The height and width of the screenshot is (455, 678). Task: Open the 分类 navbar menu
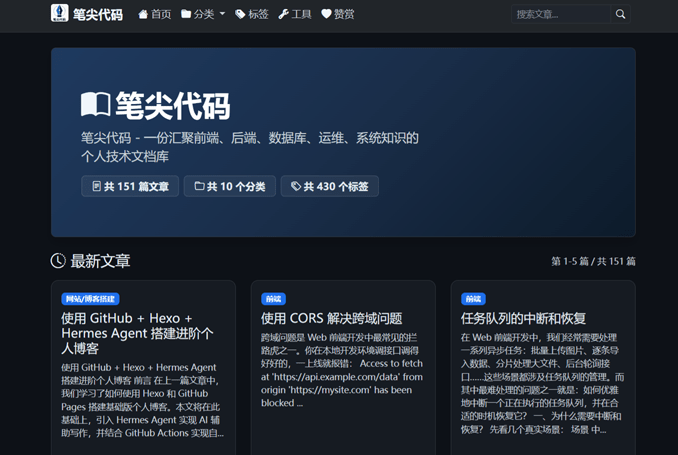(203, 14)
